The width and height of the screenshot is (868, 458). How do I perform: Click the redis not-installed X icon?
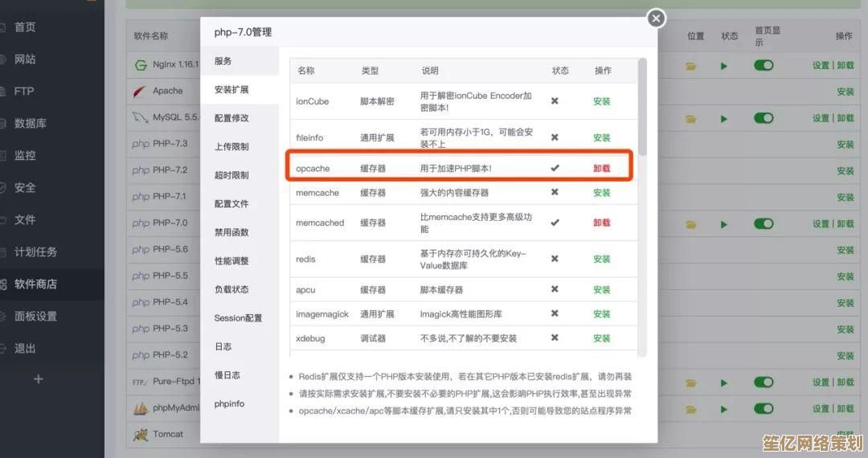555,258
